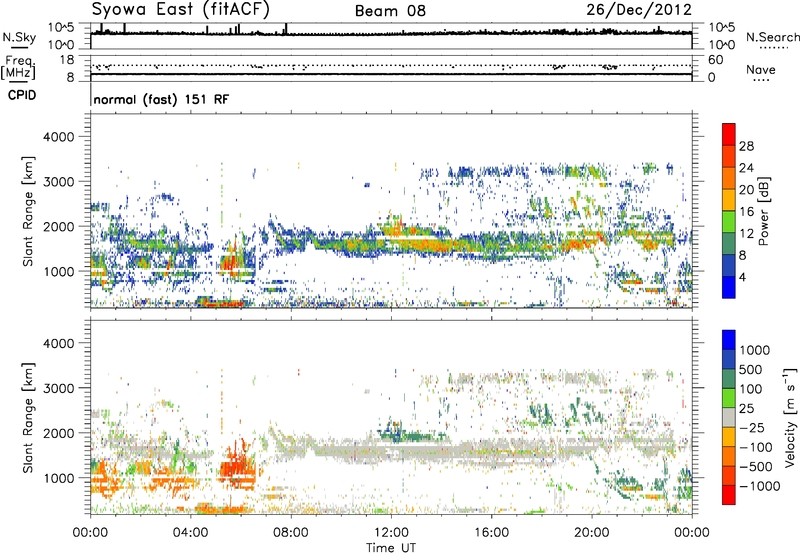Click the 'N.Sky' legend label
Image resolution: width=800 pixels, height=554 pixels.
click(19, 37)
